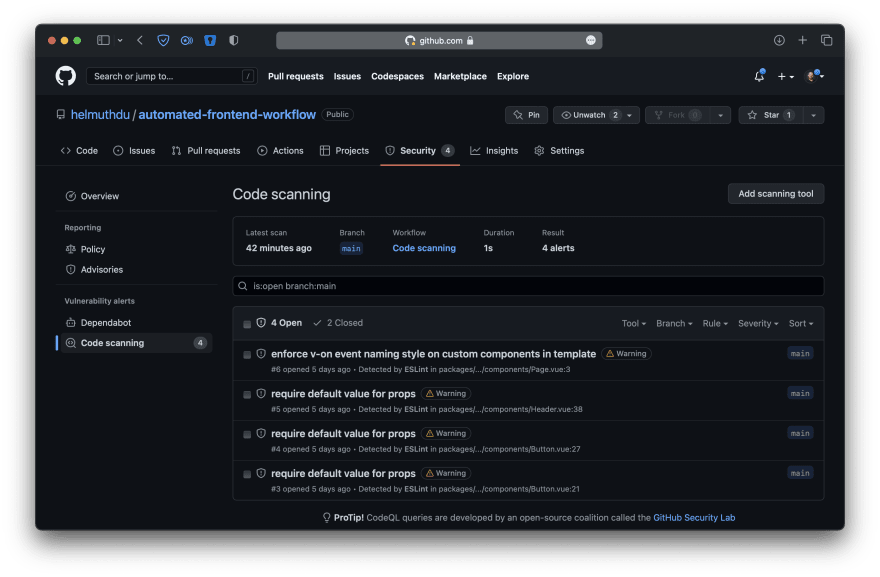Switch to the Settings tab
Screen dimensions: 880x577
click(559, 150)
